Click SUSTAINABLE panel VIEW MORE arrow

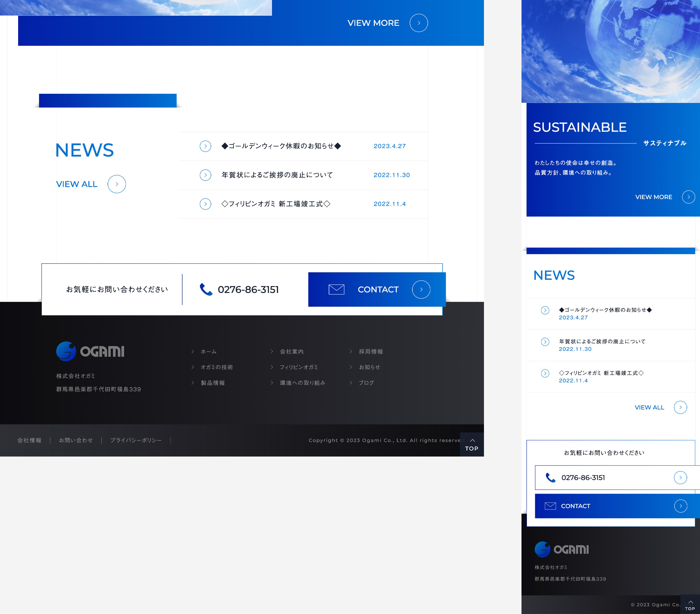(x=688, y=197)
